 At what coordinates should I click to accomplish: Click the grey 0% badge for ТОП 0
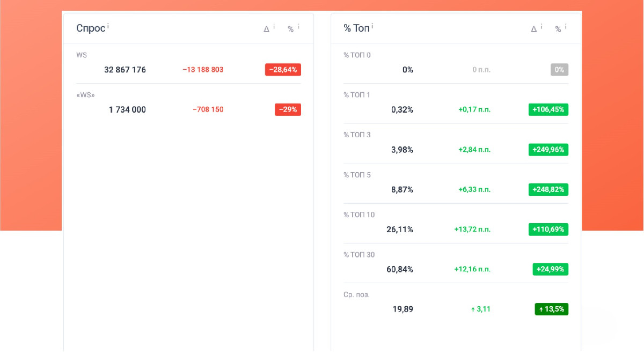(559, 70)
